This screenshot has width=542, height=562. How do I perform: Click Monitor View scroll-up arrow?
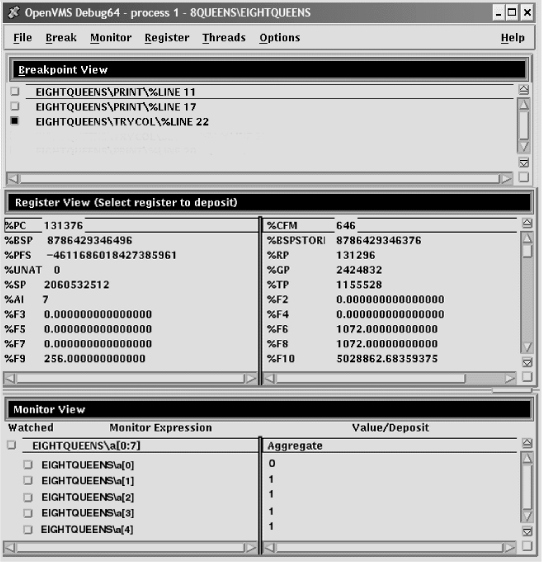(x=527, y=458)
